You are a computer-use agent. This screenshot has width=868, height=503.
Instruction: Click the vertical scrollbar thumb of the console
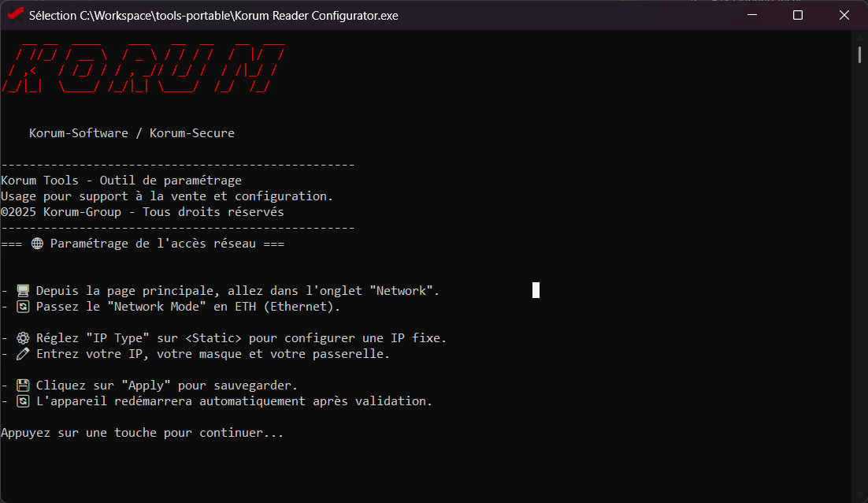click(x=859, y=55)
